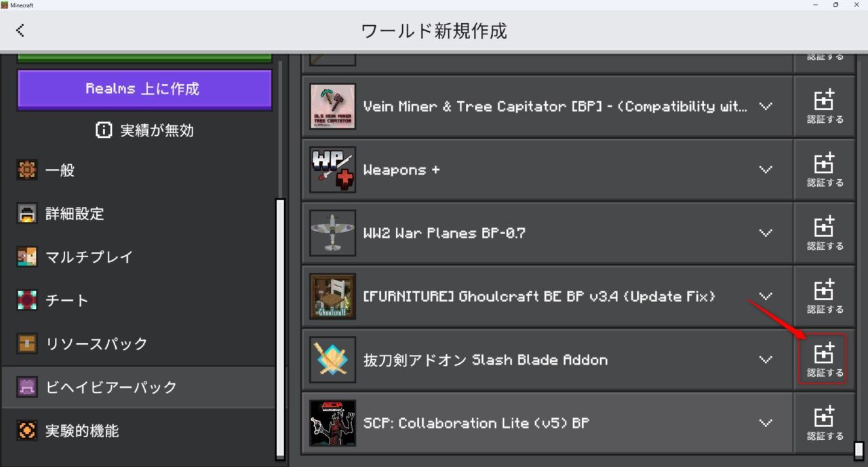Viewport: 868px width, 467px height.
Task: Close the Minecraft window
Action: click(856, 5)
